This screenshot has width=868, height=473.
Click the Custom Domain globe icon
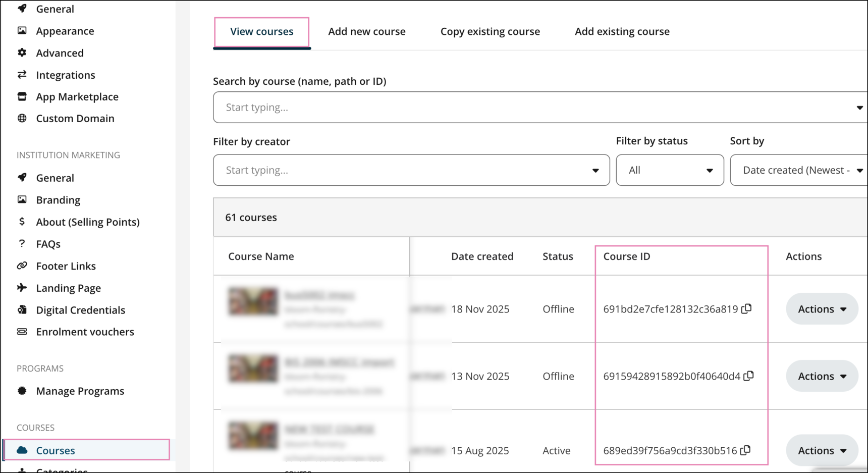[x=22, y=118]
